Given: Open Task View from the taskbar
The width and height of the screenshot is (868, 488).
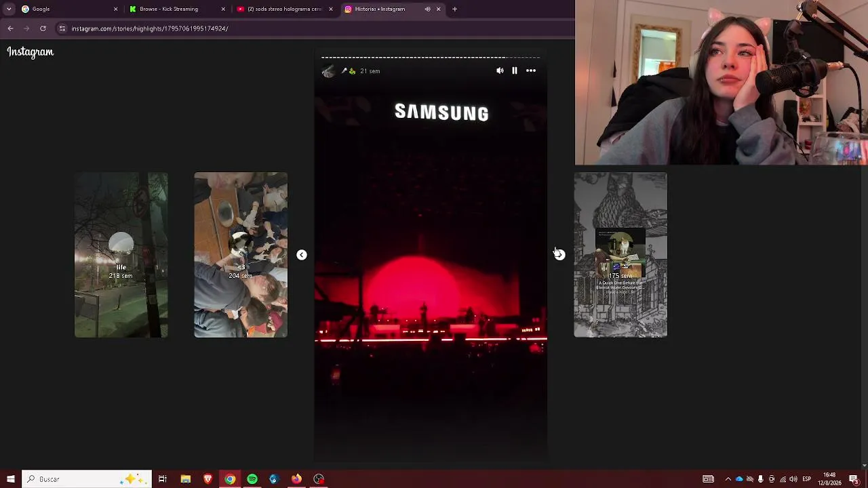Looking at the screenshot, I should point(163,479).
